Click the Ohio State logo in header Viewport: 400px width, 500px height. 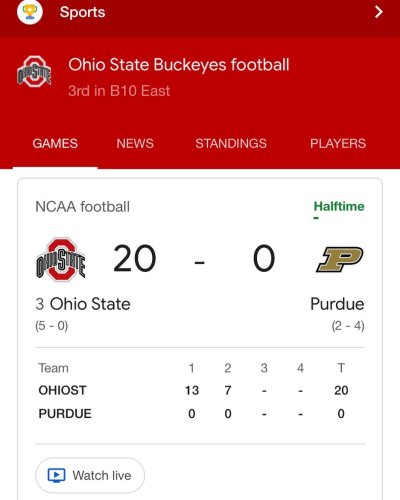tap(34, 72)
